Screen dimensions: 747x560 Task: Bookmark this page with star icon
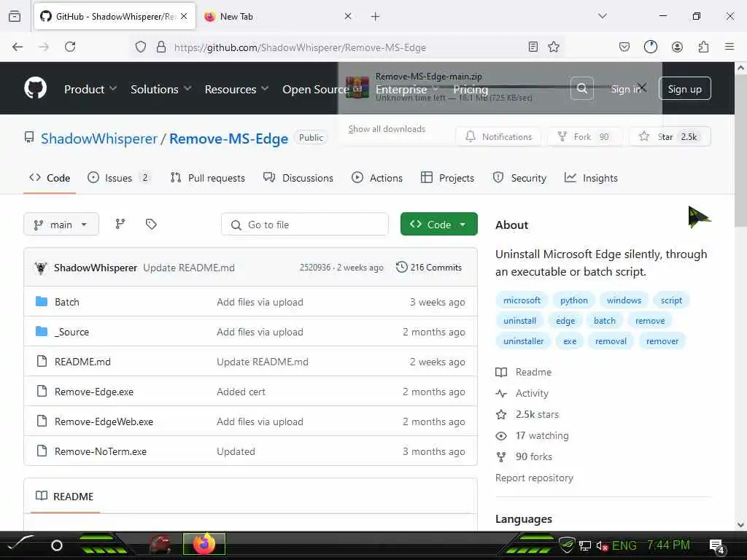click(554, 47)
